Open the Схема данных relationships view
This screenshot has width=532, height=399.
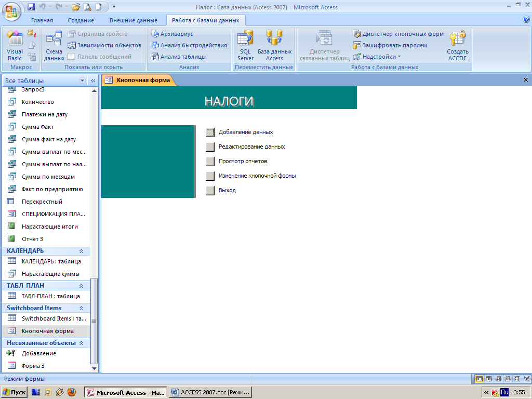click(54, 46)
